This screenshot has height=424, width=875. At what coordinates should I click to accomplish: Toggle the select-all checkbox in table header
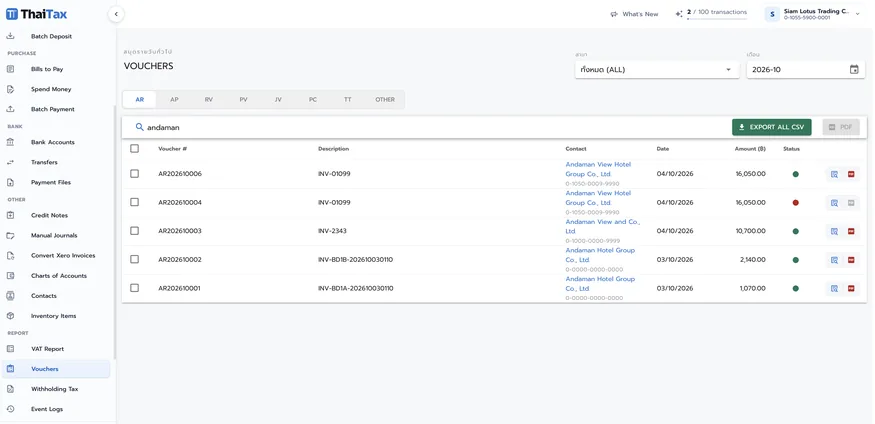point(134,148)
